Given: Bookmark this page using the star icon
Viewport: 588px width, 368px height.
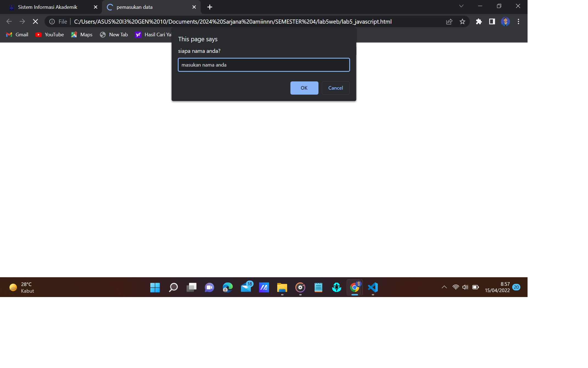Looking at the screenshot, I should [x=462, y=21].
